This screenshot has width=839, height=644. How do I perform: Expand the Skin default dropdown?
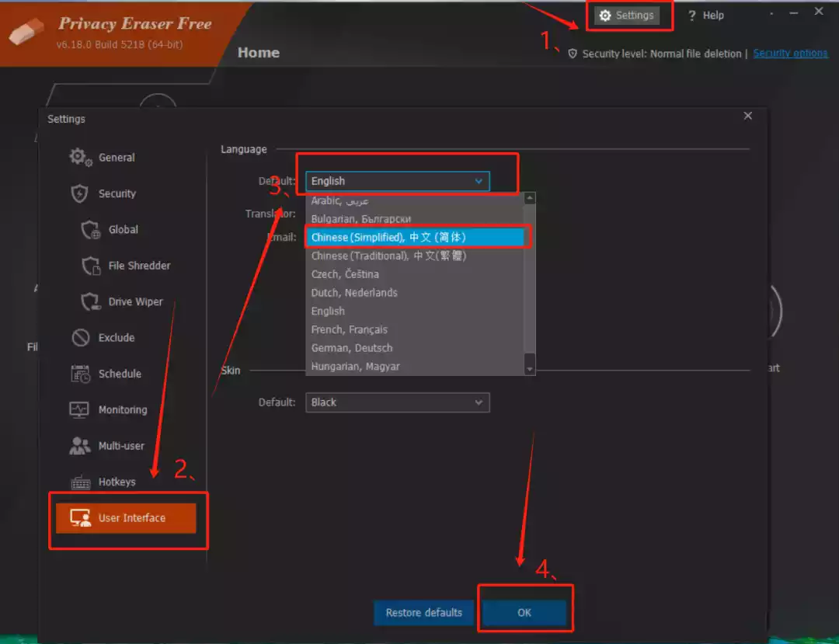tap(397, 402)
